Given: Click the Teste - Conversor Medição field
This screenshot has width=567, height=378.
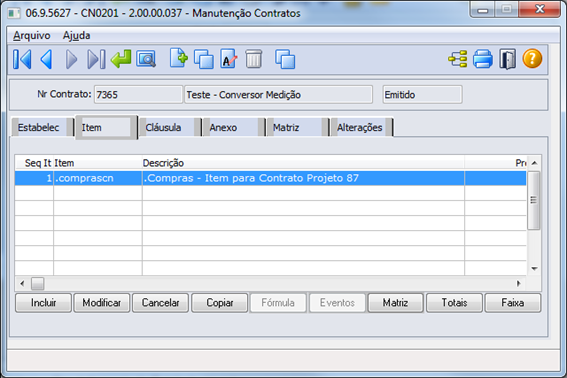Looking at the screenshot, I should (x=278, y=95).
